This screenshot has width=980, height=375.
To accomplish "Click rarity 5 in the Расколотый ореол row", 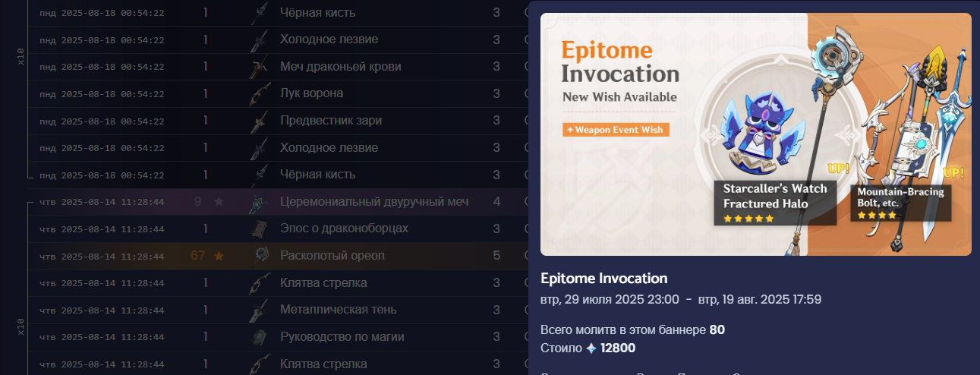I will [496, 256].
